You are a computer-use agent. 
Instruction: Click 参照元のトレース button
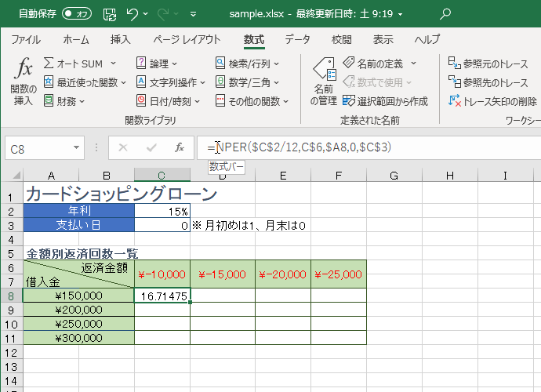(x=488, y=64)
